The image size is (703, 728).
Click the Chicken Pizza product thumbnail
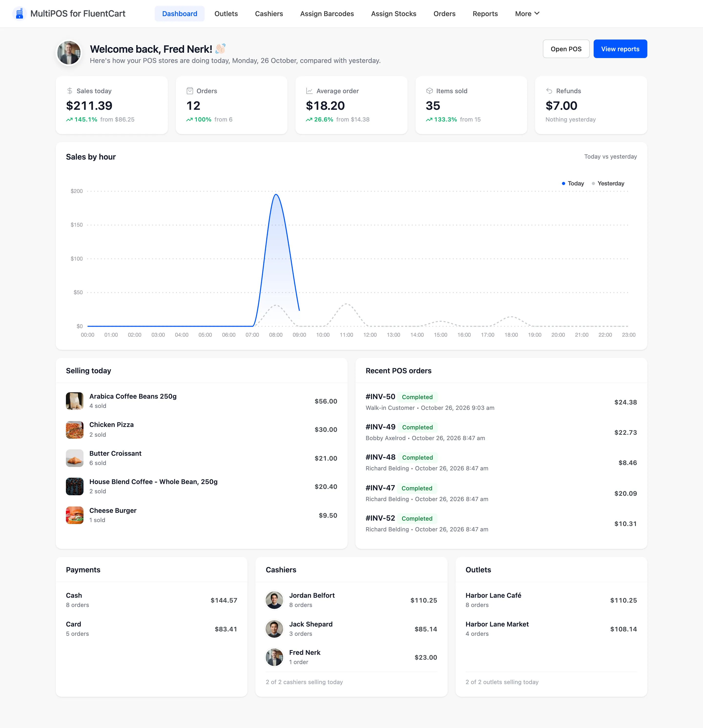[x=75, y=430]
